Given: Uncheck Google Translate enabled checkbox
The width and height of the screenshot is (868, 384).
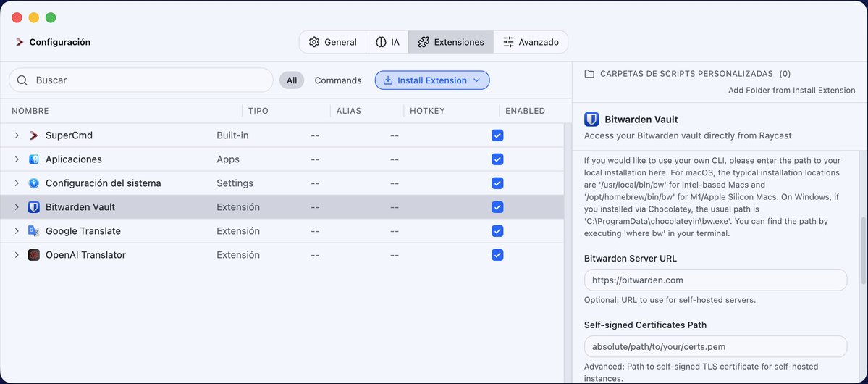Looking at the screenshot, I should coord(497,231).
